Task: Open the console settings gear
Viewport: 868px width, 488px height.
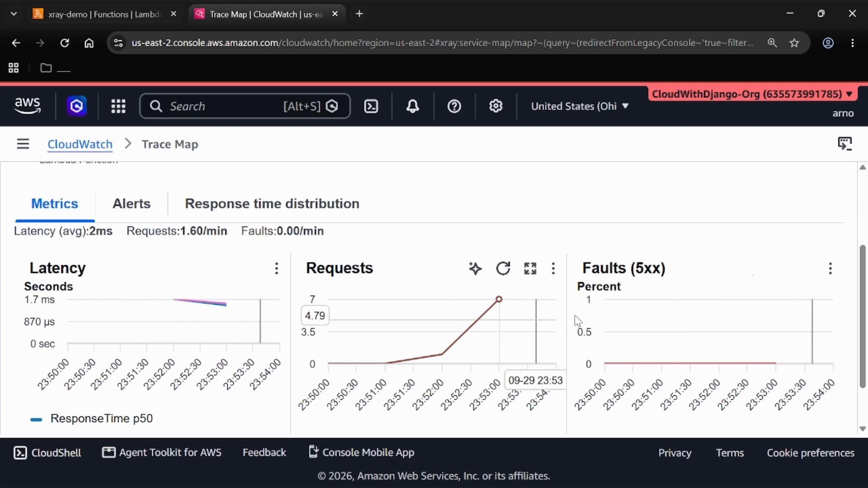Action: click(496, 106)
